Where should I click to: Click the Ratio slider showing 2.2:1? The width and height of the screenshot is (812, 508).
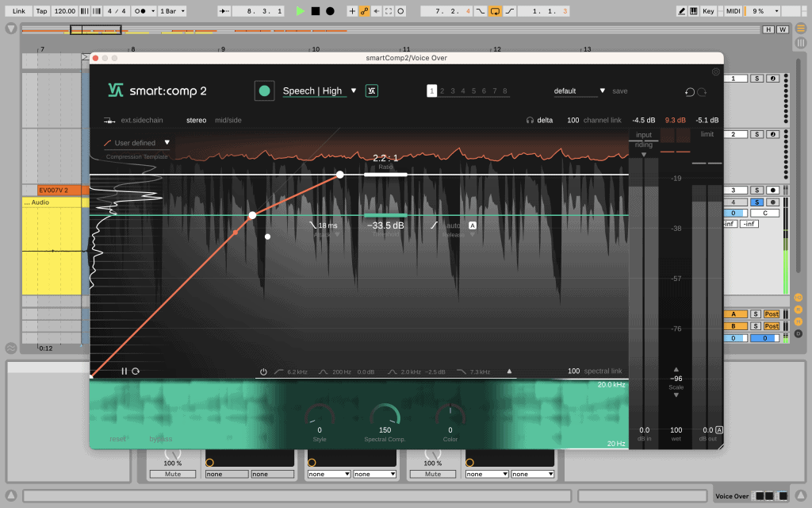coord(386,175)
